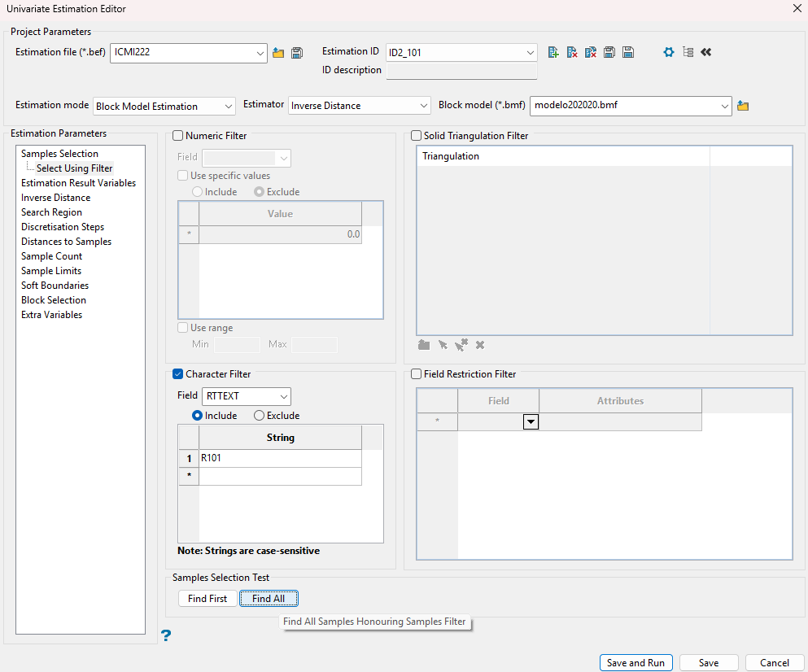
Task: Browse for an estimation .bef file
Action: [x=278, y=53]
